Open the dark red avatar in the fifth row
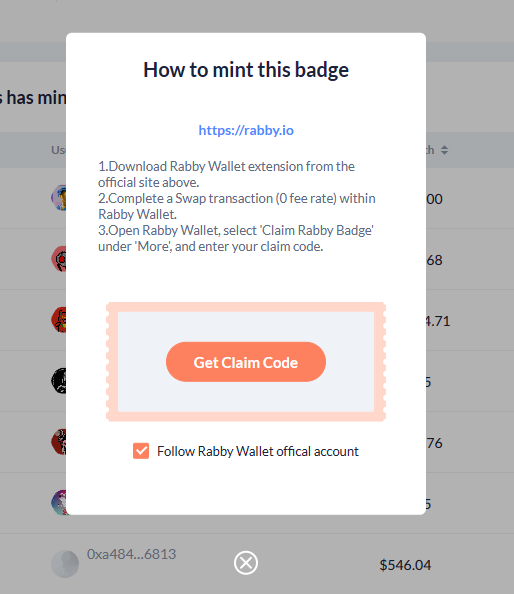This screenshot has height=594, width=514. pyautogui.click(x=59, y=442)
